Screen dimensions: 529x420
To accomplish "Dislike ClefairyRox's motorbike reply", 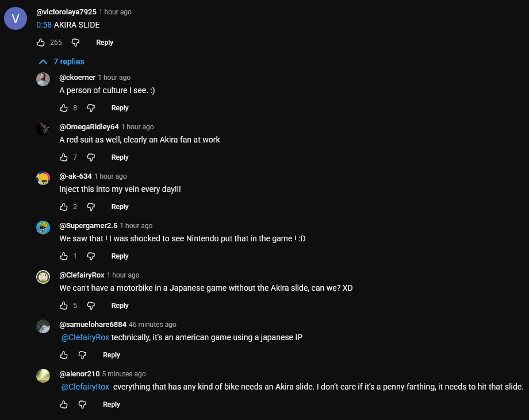I will click(x=90, y=306).
